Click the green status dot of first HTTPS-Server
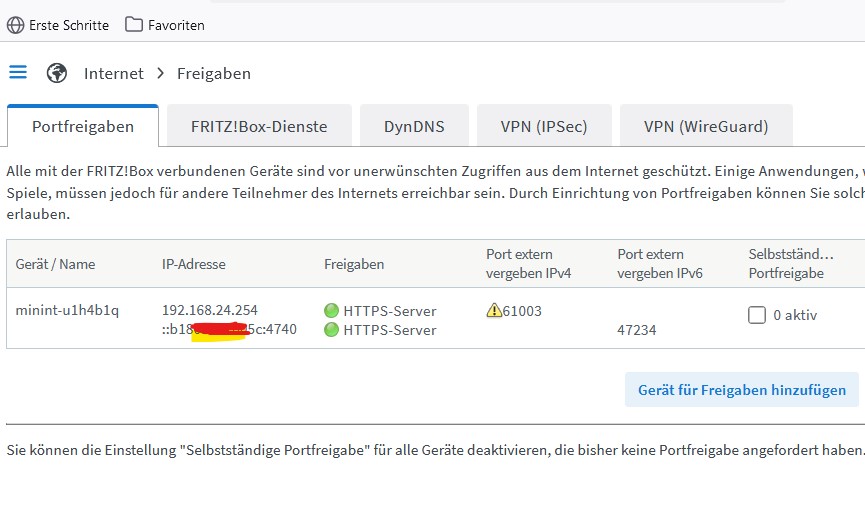Screen dimensions: 865x531 pos(332,311)
